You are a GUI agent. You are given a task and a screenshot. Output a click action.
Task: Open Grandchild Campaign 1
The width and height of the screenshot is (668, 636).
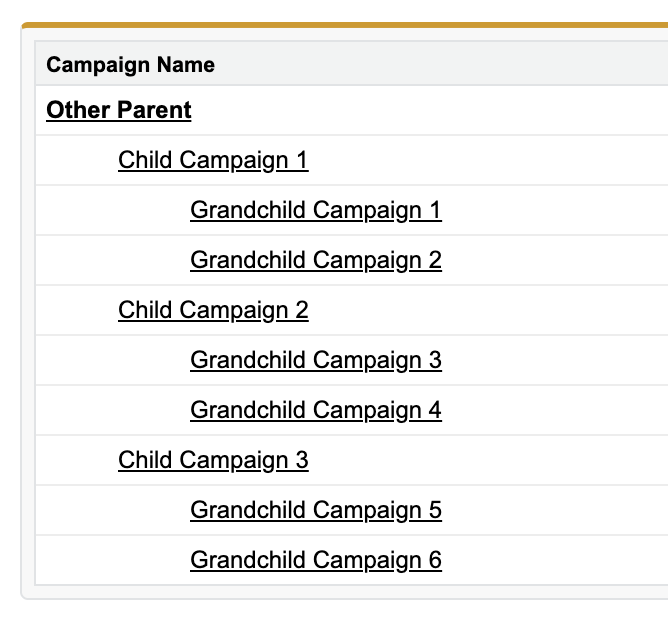pos(316,210)
